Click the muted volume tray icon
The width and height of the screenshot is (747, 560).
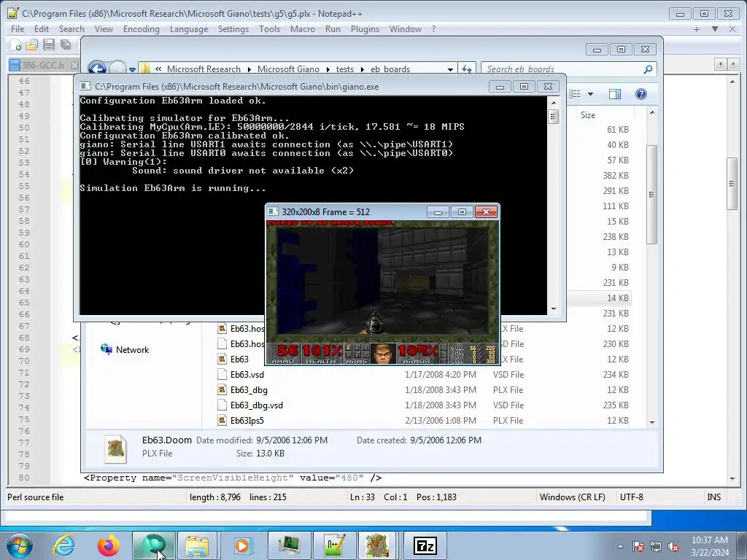[x=673, y=547]
